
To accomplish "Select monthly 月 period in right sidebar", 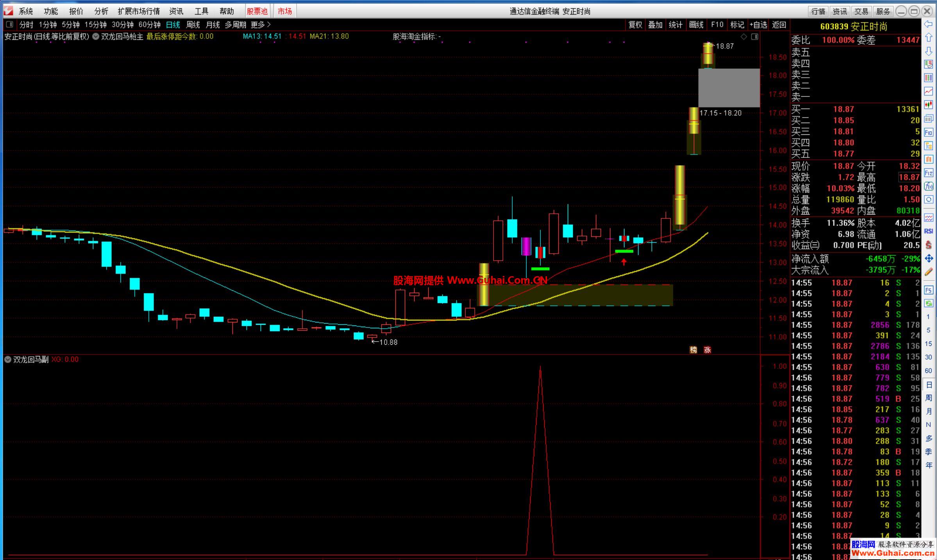I will coord(928,411).
